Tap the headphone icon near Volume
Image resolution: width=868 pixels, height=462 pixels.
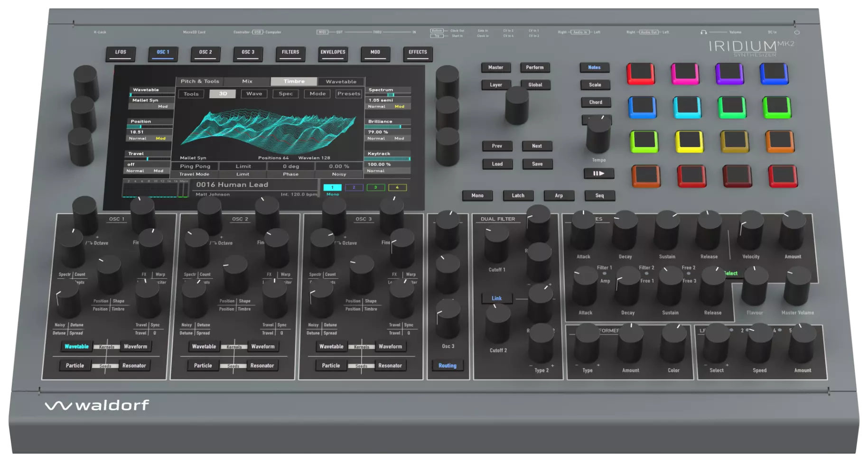(x=703, y=32)
